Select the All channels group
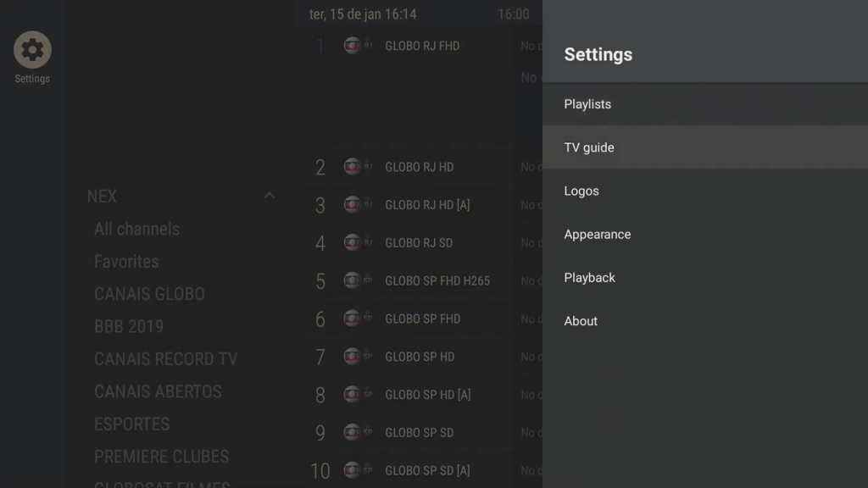This screenshot has height=488, width=868. point(136,229)
